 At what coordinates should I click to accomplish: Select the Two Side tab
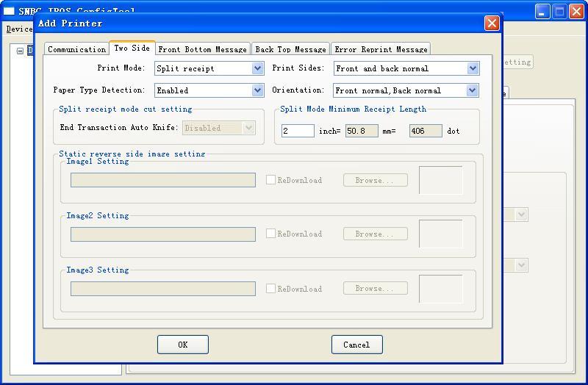tap(132, 48)
